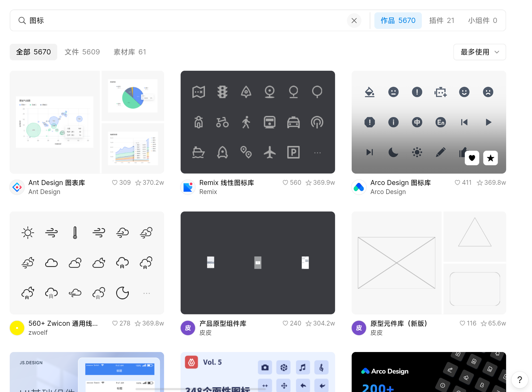The height and width of the screenshot is (392, 532).
Task: Open the dark 产品原型组件库 thumbnail
Action: click(257, 263)
